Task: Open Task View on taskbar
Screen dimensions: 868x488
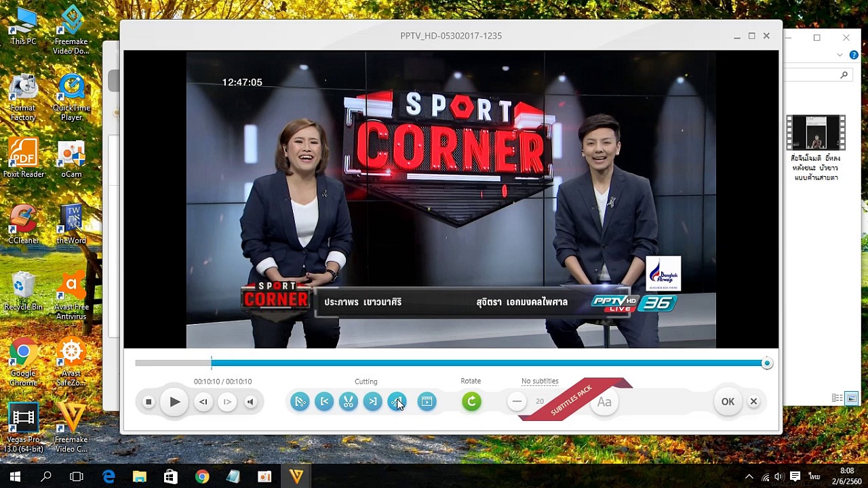Action: [x=77, y=476]
